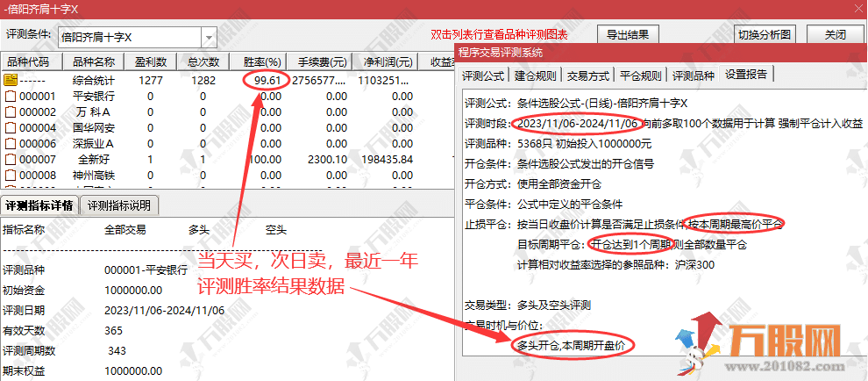Sort by the 净利润(元) column header
Viewport: 868px width, 381px height.
tap(384, 61)
